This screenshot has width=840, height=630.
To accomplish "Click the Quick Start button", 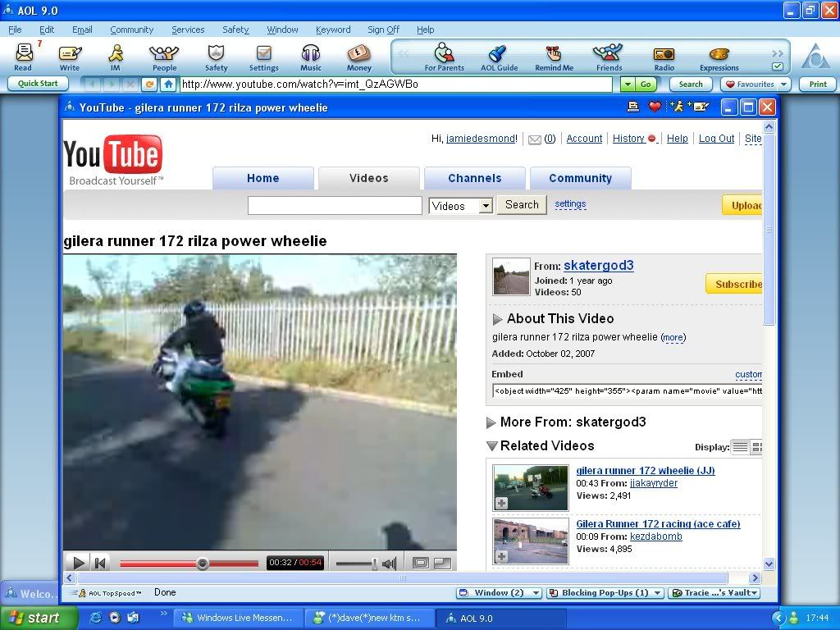I will click(x=38, y=84).
